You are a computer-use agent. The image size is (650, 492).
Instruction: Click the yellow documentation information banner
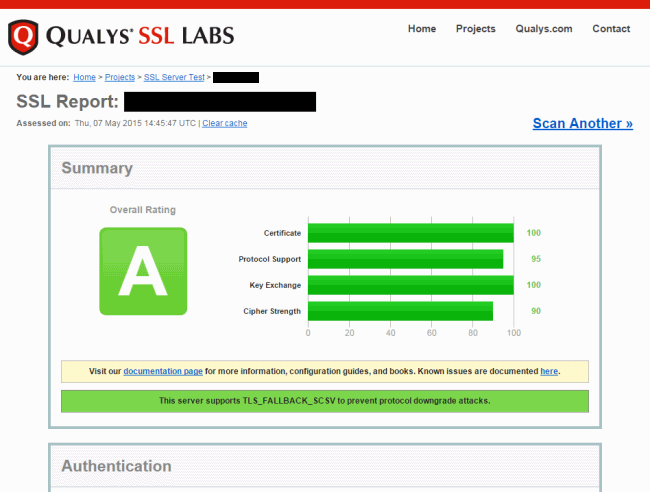click(x=325, y=371)
